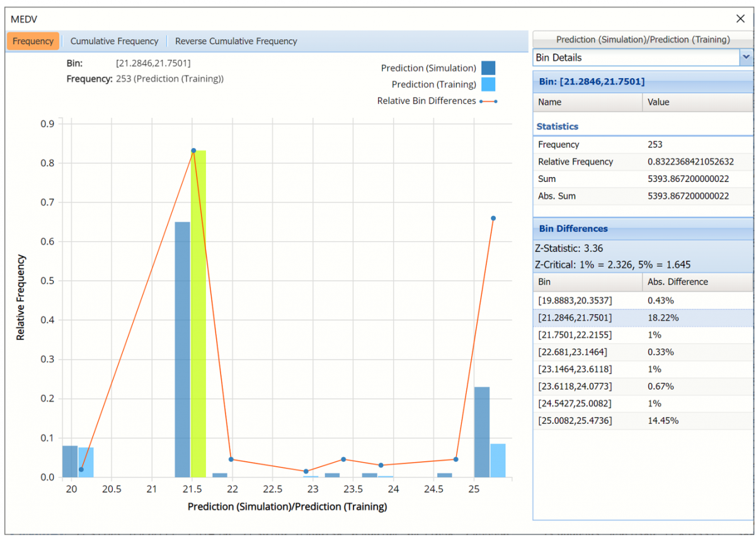
Task: Click the Prediction (Training) legend color swatch
Action: 488,84
